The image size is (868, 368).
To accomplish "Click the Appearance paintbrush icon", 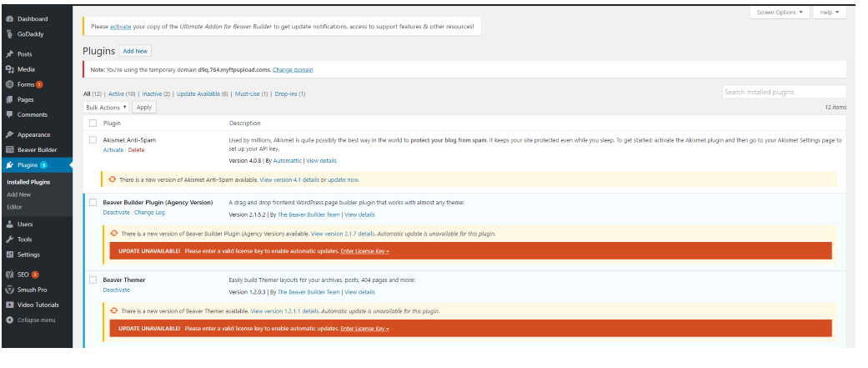I will (9, 134).
